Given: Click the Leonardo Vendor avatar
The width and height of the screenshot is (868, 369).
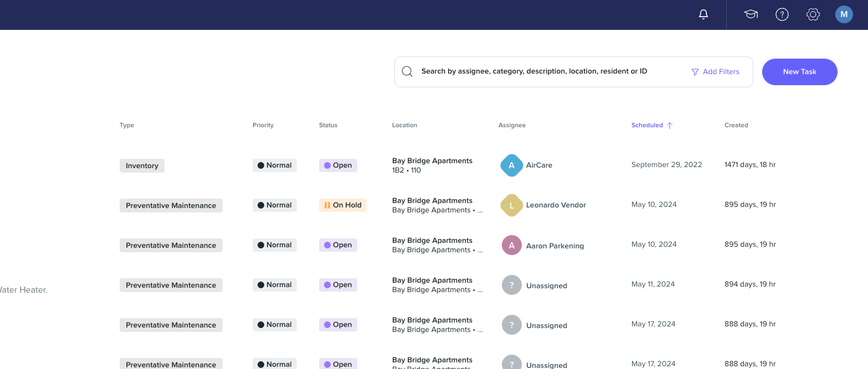Looking at the screenshot, I should pyautogui.click(x=512, y=205).
